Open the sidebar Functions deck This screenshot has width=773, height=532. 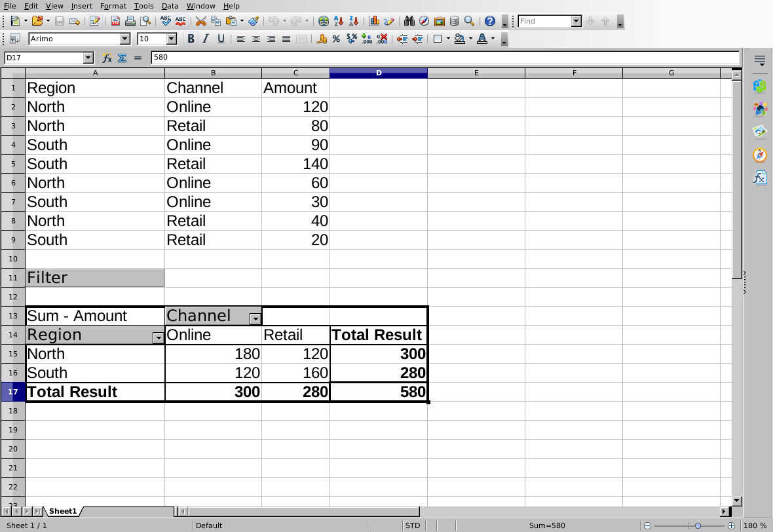click(x=760, y=177)
